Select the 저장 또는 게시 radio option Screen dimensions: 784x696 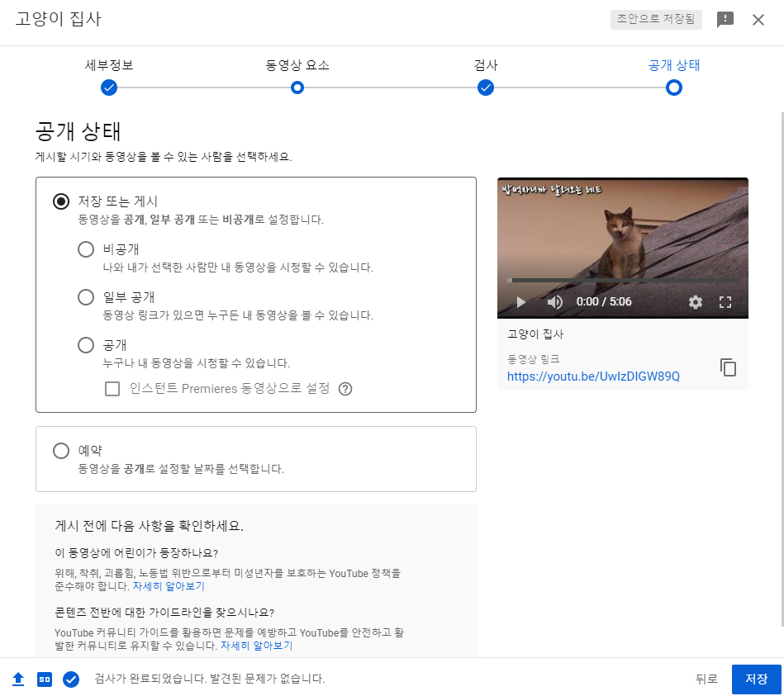coord(61,201)
